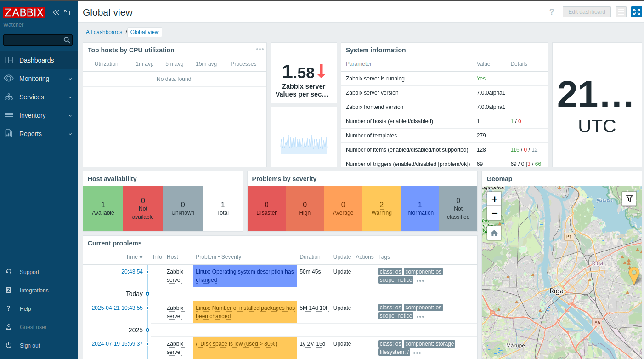Reset Geomap to home view

tap(494, 233)
